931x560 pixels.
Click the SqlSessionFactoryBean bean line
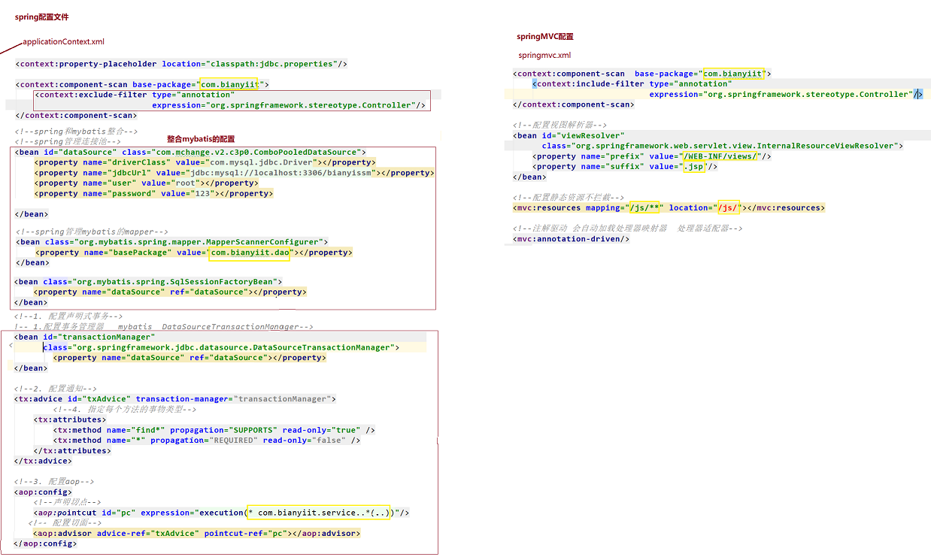pyautogui.click(x=148, y=282)
